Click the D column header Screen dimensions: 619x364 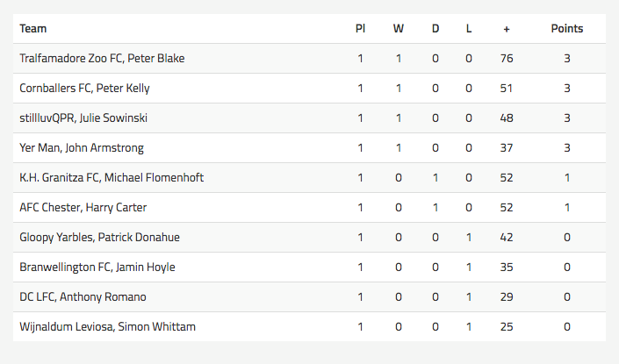coord(435,29)
